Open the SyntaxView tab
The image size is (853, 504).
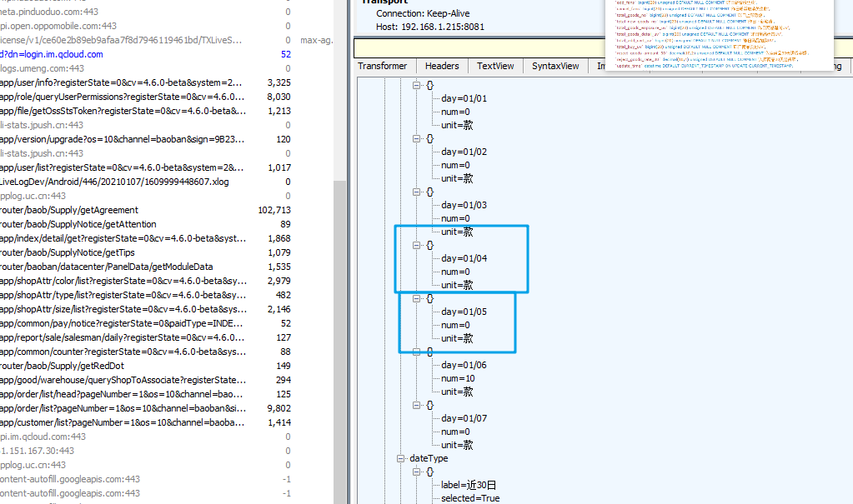[x=555, y=66]
